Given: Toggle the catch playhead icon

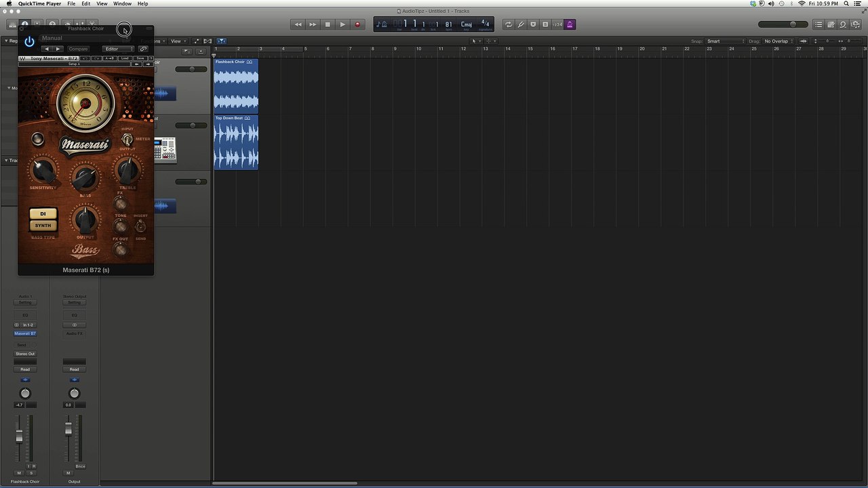Looking at the screenshot, I should click(221, 41).
